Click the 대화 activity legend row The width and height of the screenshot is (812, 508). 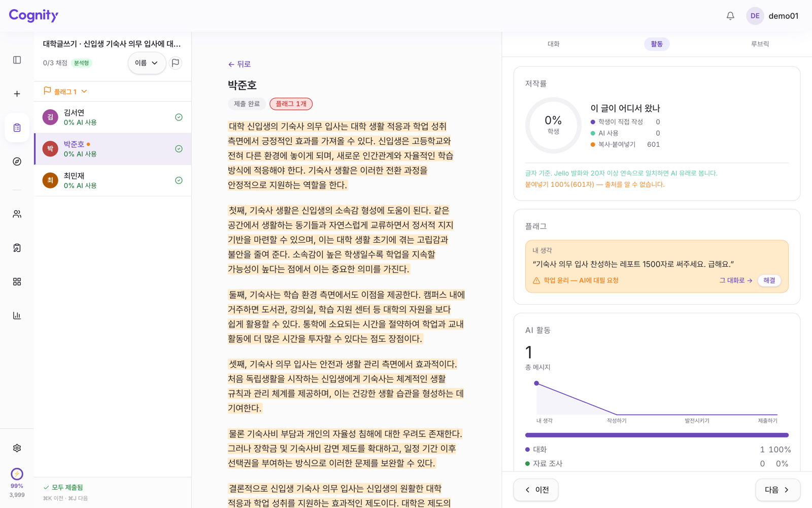coord(658,450)
